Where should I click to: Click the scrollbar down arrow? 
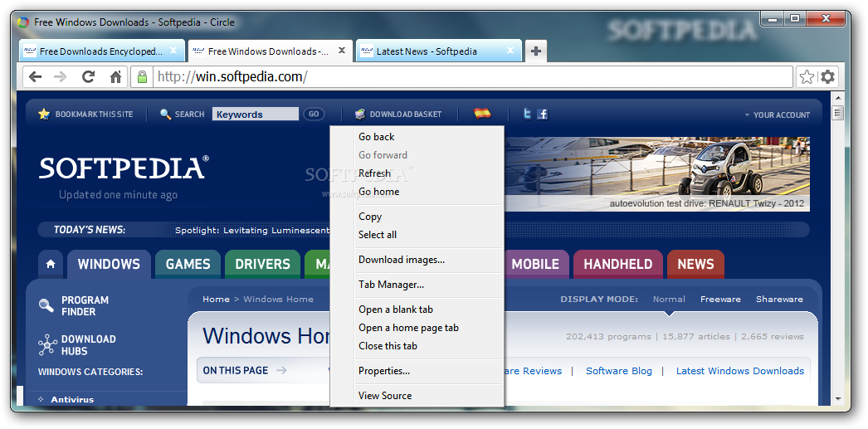(x=837, y=398)
